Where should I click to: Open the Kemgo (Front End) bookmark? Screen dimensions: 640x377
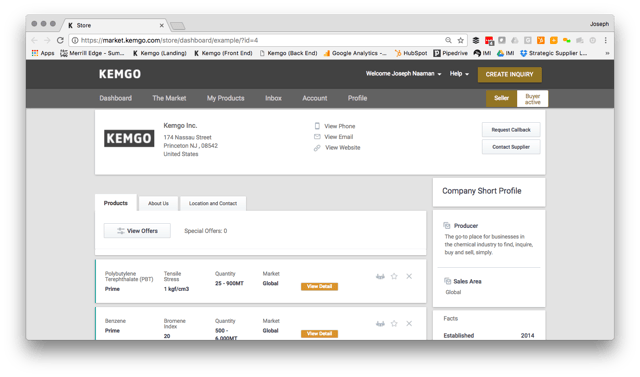(x=223, y=53)
